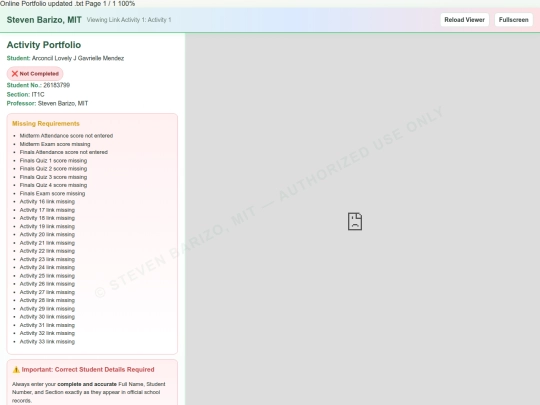The image size is (540, 405).
Task: Select the Activity Portfolio heading
Action: tap(44, 45)
